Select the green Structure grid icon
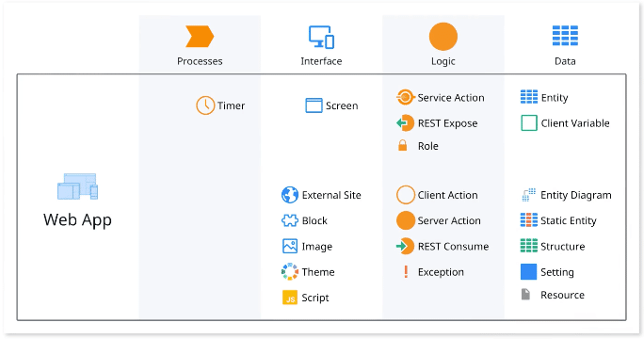Image resolution: width=644 pixels, height=339 pixels. tap(528, 246)
